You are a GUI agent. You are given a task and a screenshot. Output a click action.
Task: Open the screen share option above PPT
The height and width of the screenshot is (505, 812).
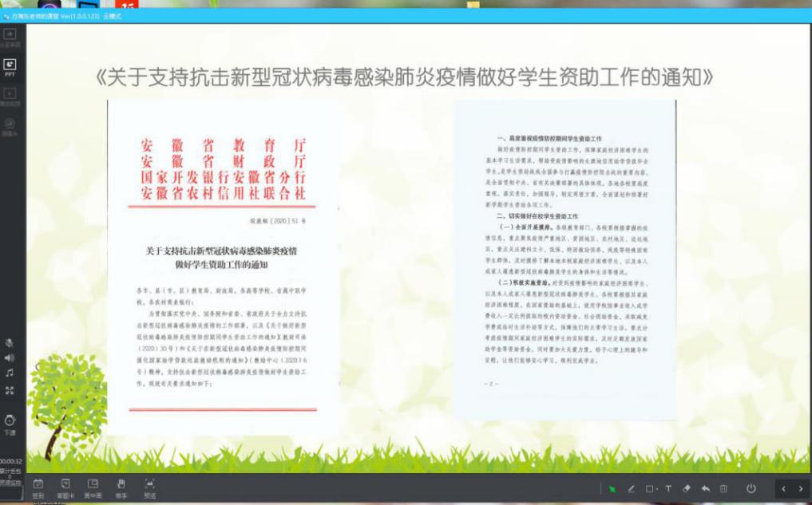pyautogui.click(x=10, y=37)
